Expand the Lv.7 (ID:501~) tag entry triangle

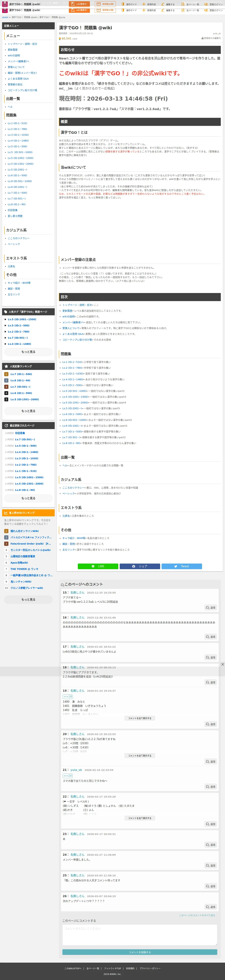(x=5, y=337)
